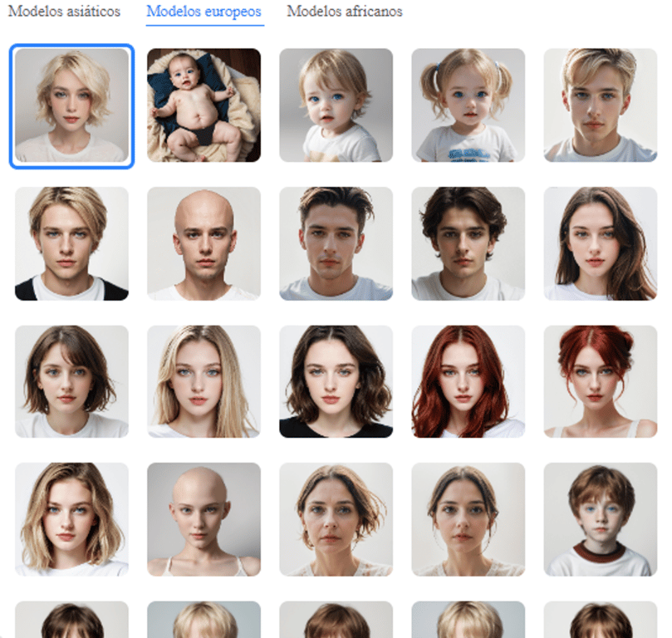Pick the bald man model thumbnail
The image size is (672, 638).
[x=204, y=243]
